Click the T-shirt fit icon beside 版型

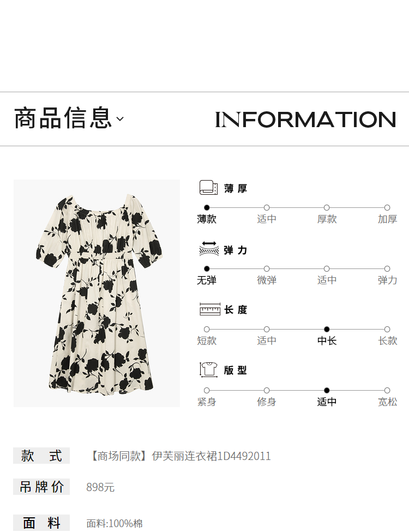click(x=208, y=370)
